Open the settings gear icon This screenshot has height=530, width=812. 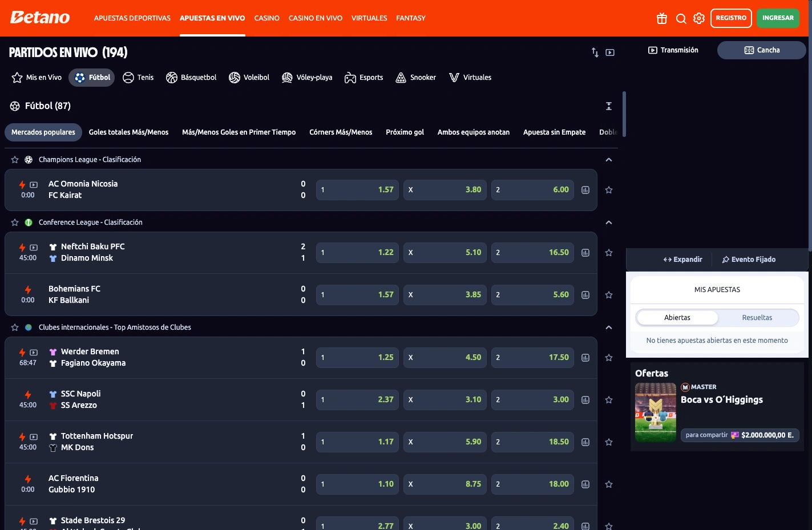(x=699, y=18)
